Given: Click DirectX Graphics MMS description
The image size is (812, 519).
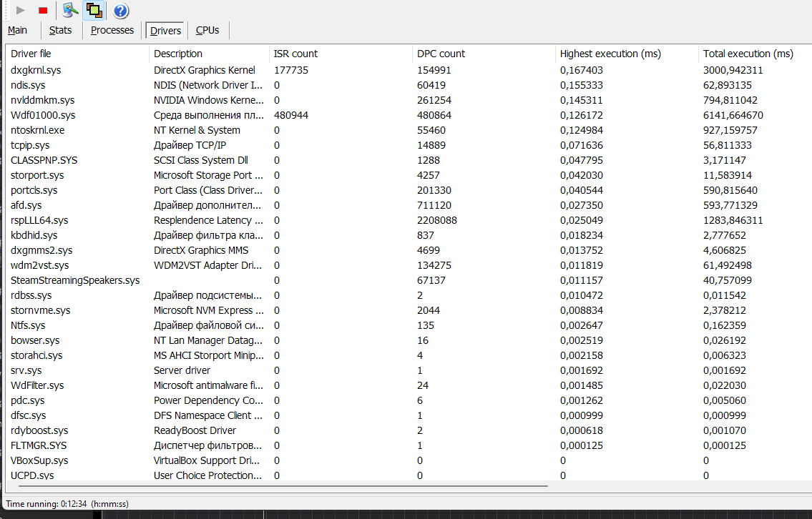Looking at the screenshot, I should (x=201, y=250).
